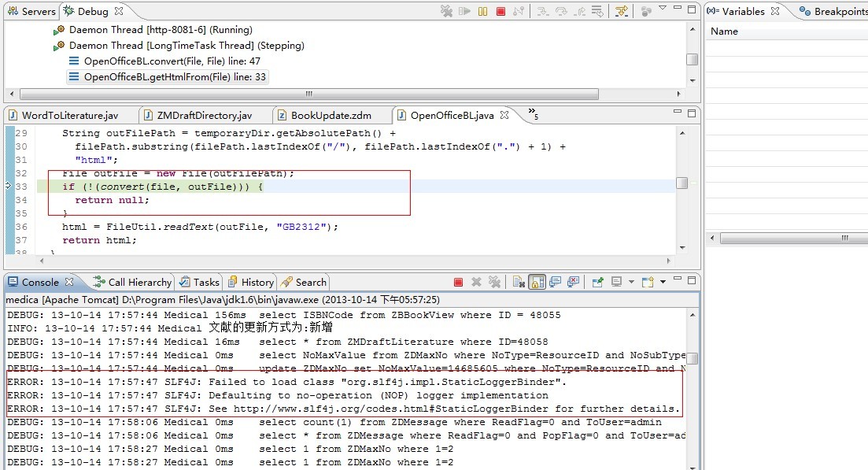868x470 pixels.
Task: Clear the Console output
Action: click(519, 282)
